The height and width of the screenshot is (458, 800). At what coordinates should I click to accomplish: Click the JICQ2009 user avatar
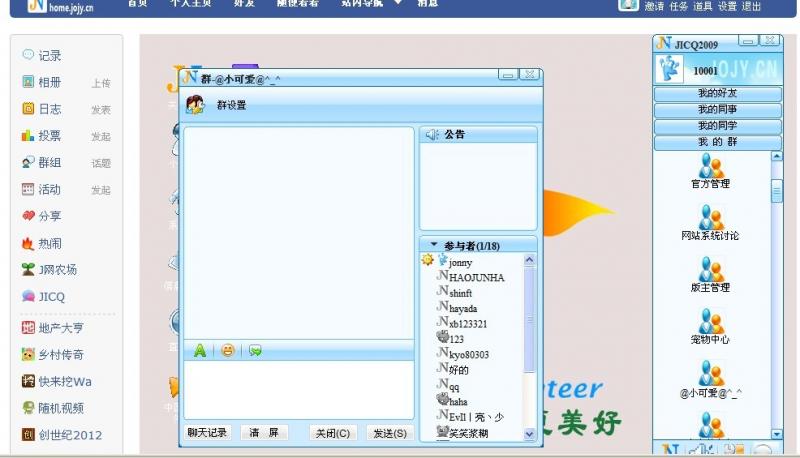coord(669,69)
